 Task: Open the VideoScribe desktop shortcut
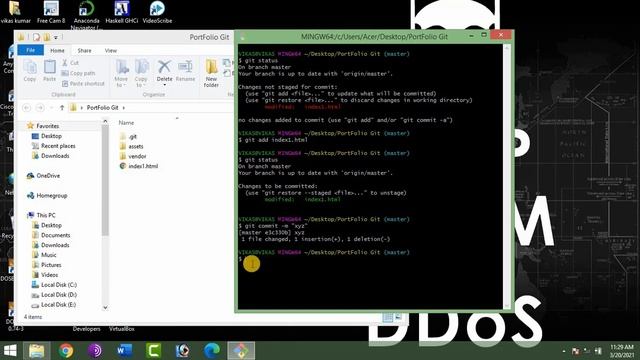click(157, 13)
